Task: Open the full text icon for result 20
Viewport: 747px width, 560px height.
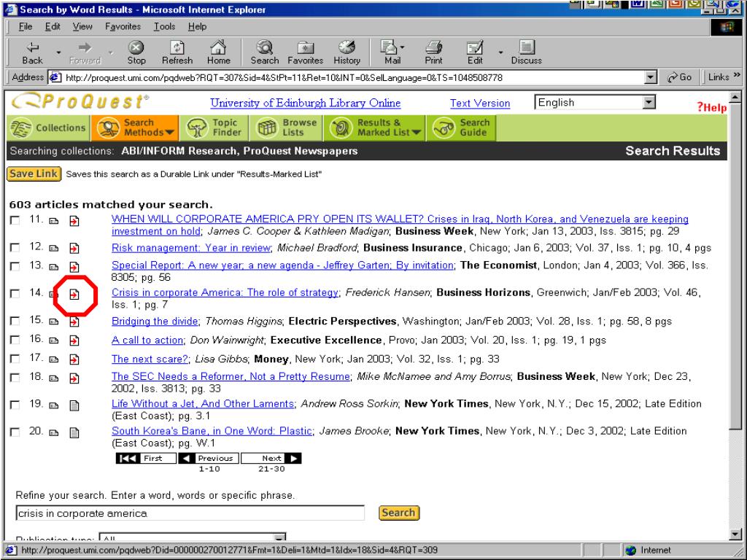Action: pyautogui.click(x=74, y=433)
